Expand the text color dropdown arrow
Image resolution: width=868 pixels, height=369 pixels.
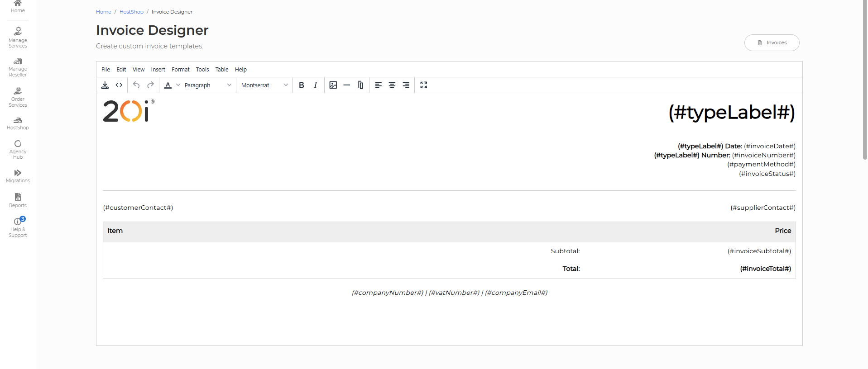pyautogui.click(x=178, y=85)
